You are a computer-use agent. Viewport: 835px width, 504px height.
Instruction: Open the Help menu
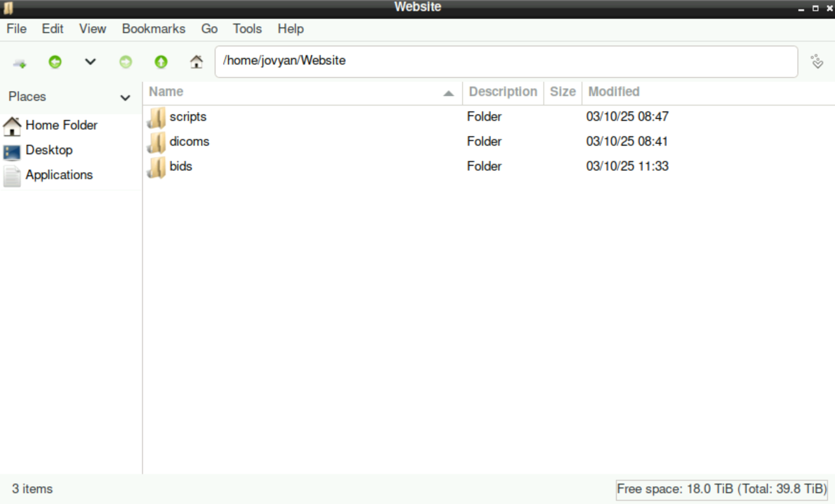pyautogui.click(x=290, y=29)
